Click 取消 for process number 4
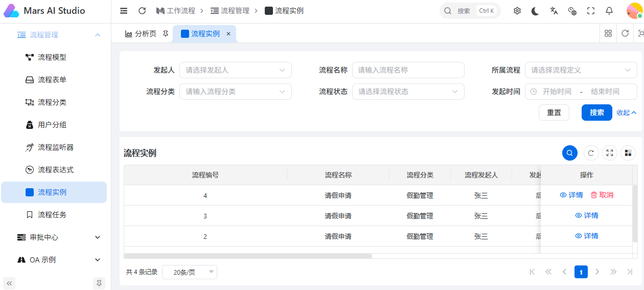Image resolution: width=644 pixels, height=290 pixels. [602, 195]
